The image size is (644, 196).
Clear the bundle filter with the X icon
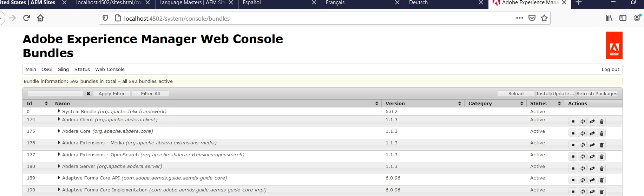[88, 93]
